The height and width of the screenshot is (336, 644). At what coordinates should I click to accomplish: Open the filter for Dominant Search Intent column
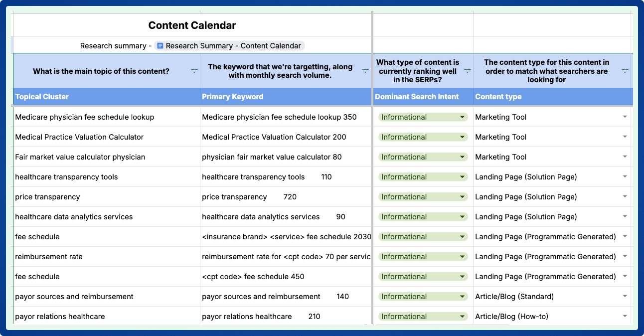467,71
